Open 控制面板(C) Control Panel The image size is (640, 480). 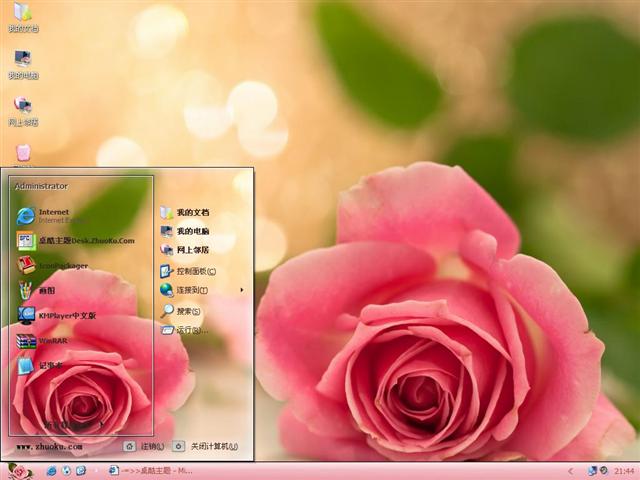pos(188,271)
